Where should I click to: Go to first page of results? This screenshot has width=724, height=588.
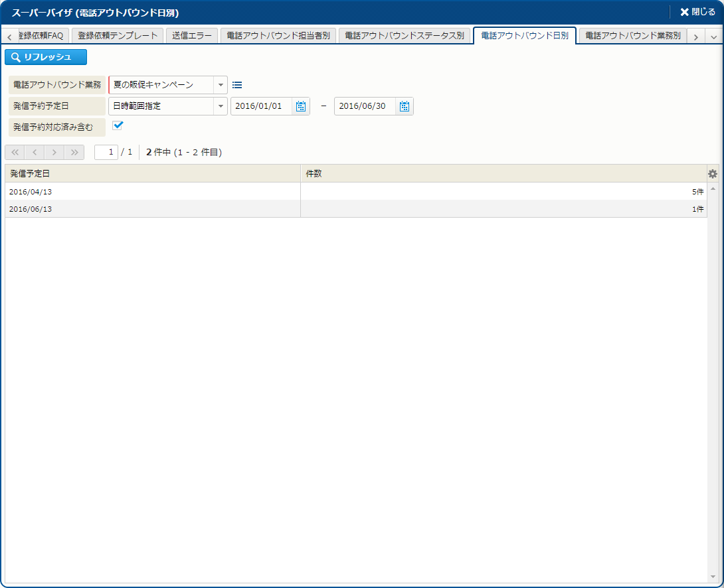(15, 152)
